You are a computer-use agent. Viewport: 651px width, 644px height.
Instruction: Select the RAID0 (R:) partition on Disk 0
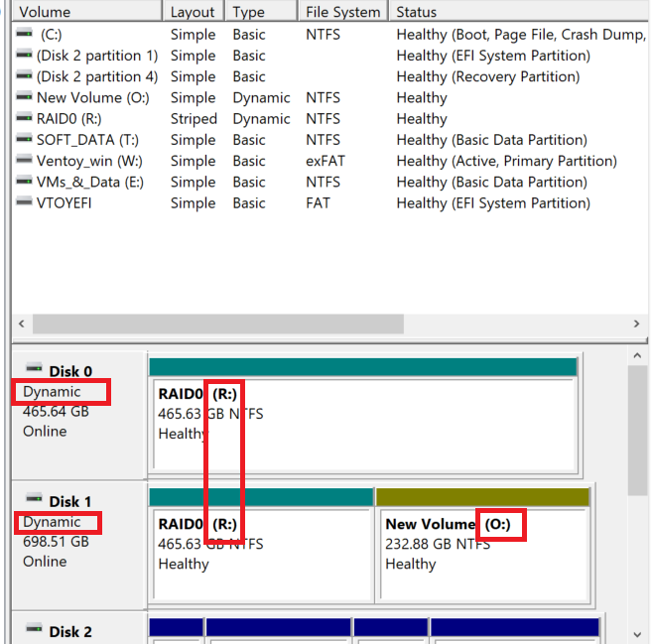coord(363,424)
